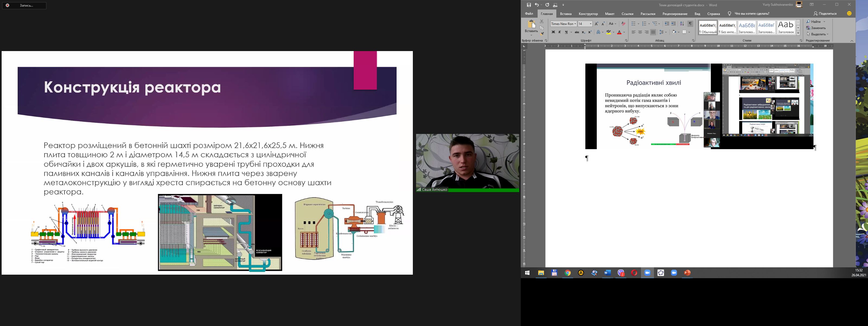Switch to the Рецензирование tab
The height and width of the screenshot is (326, 868).
click(675, 14)
